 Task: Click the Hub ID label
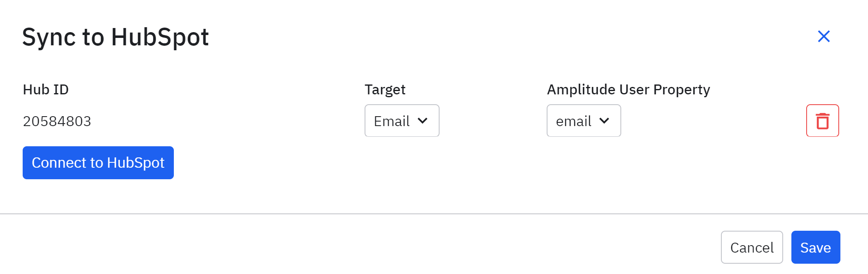coord(46,89)
